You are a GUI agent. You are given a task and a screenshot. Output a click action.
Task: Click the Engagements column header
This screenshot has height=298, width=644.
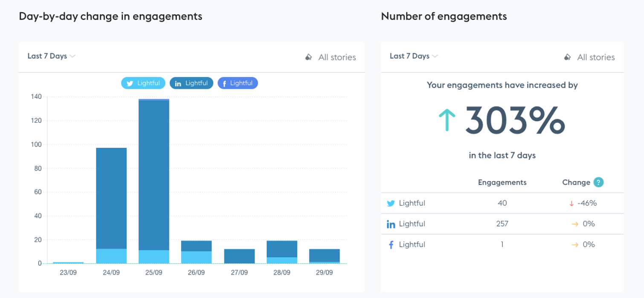pos(502,182)
